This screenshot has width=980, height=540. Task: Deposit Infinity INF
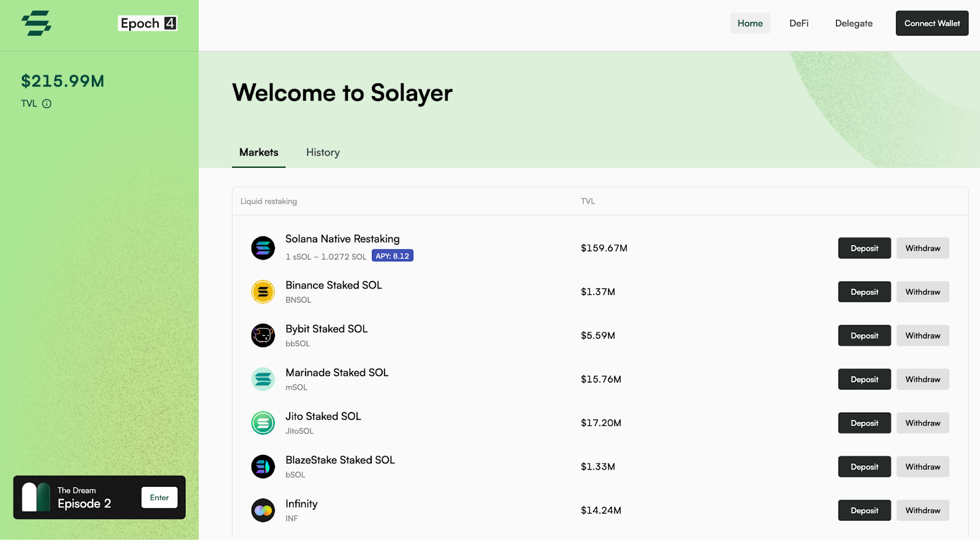pos(864,511)
